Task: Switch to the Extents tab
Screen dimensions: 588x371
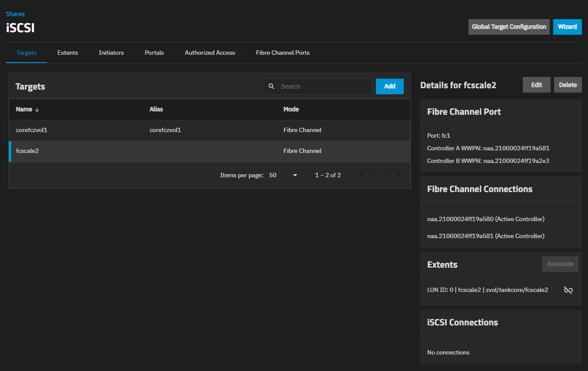Action: [x=67, y=53]
